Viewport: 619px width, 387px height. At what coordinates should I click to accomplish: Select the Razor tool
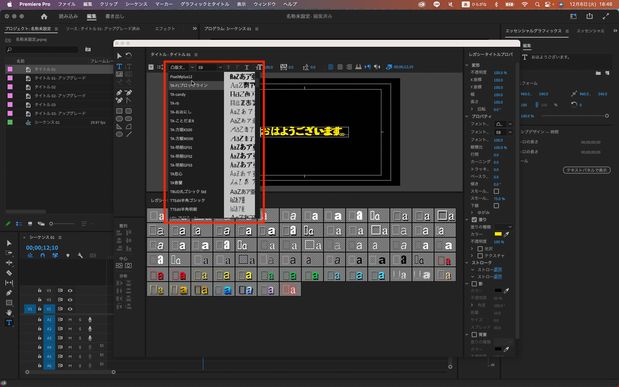tap(9, 273)
